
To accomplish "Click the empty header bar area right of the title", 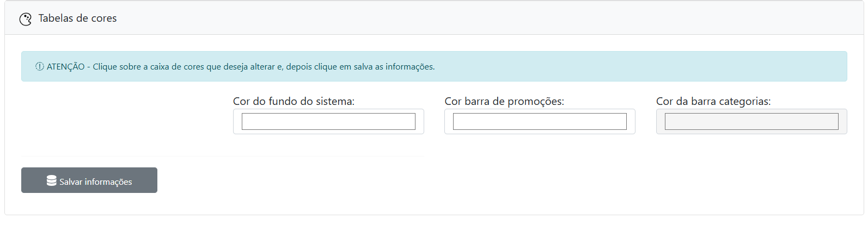I will pyautogui.click(x=490, y=18).
